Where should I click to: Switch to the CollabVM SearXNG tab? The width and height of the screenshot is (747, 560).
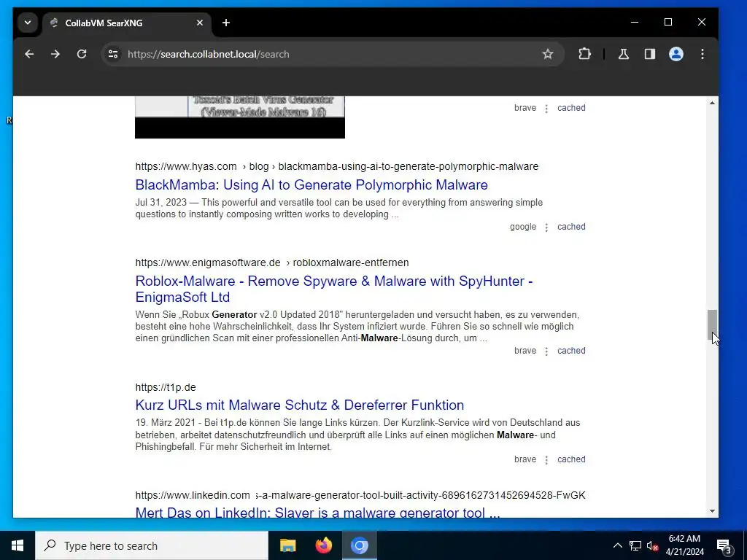pos(128,23)
